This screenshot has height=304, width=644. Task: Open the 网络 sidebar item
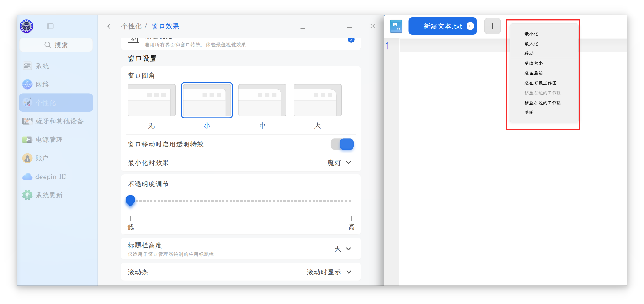point(56,84)
